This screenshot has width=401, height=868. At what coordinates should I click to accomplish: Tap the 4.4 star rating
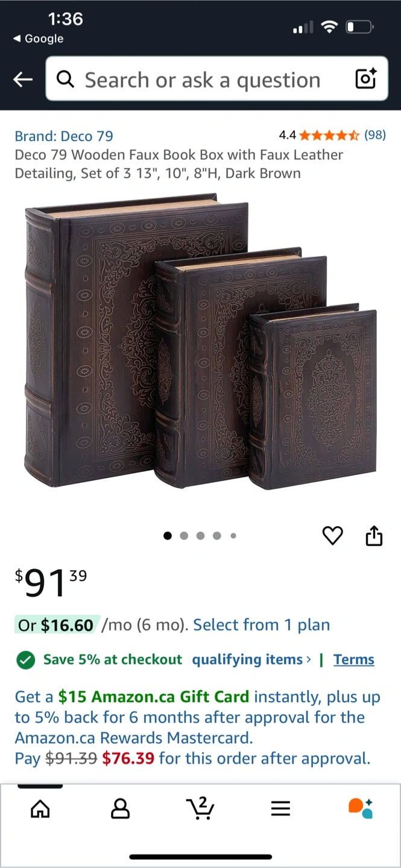pos(319,135)
